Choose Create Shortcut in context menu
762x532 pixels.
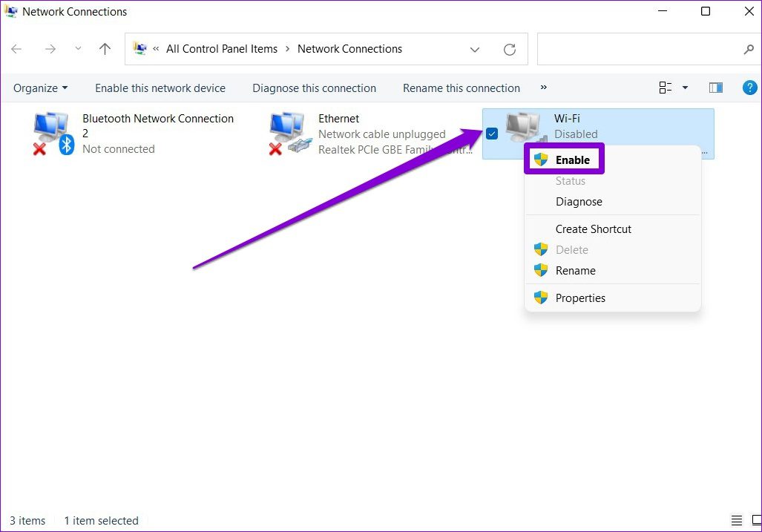point(594,229)
